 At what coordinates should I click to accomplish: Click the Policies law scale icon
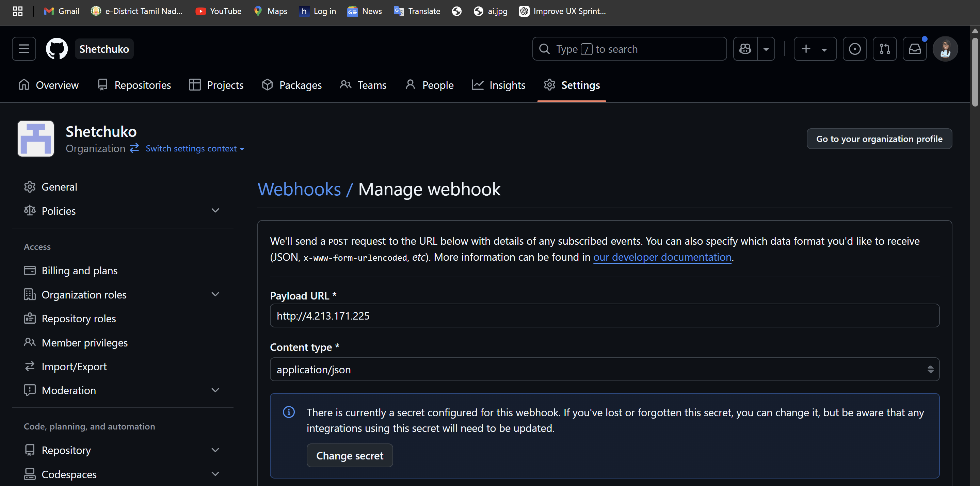tap(30, 210)
